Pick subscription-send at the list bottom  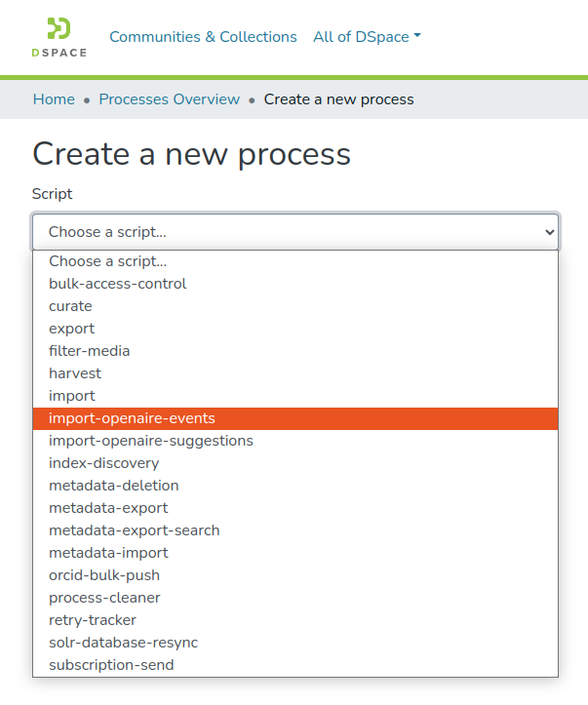[x=111, y=665]
